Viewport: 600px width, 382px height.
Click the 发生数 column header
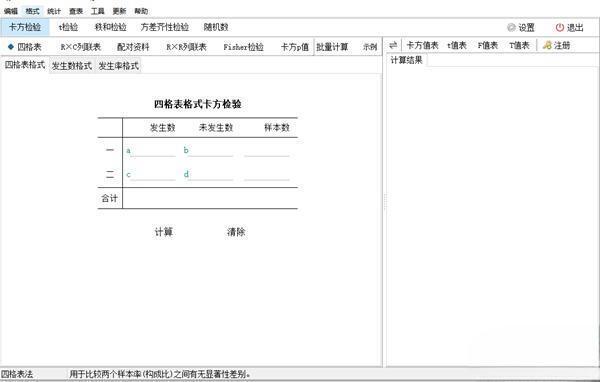click(x=163, y=127)
